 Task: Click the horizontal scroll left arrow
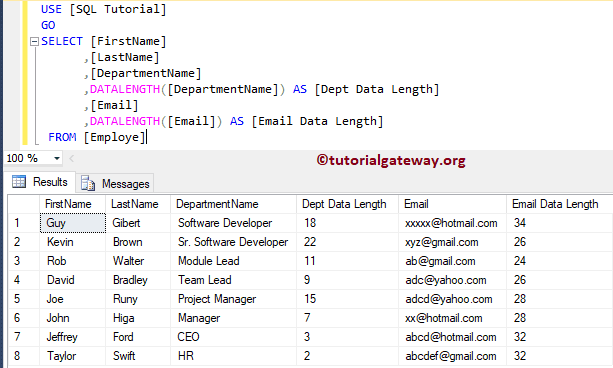point(72,158)
